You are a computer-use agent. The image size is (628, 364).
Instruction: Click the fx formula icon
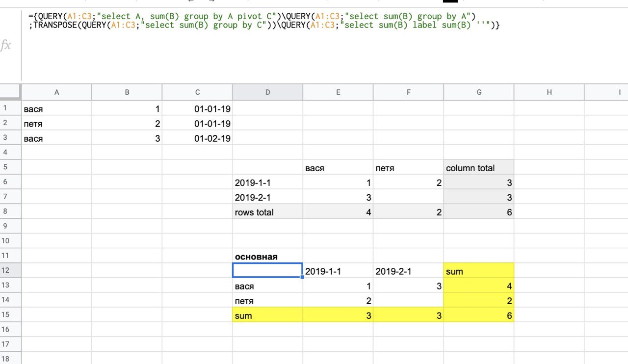[6, 46]
